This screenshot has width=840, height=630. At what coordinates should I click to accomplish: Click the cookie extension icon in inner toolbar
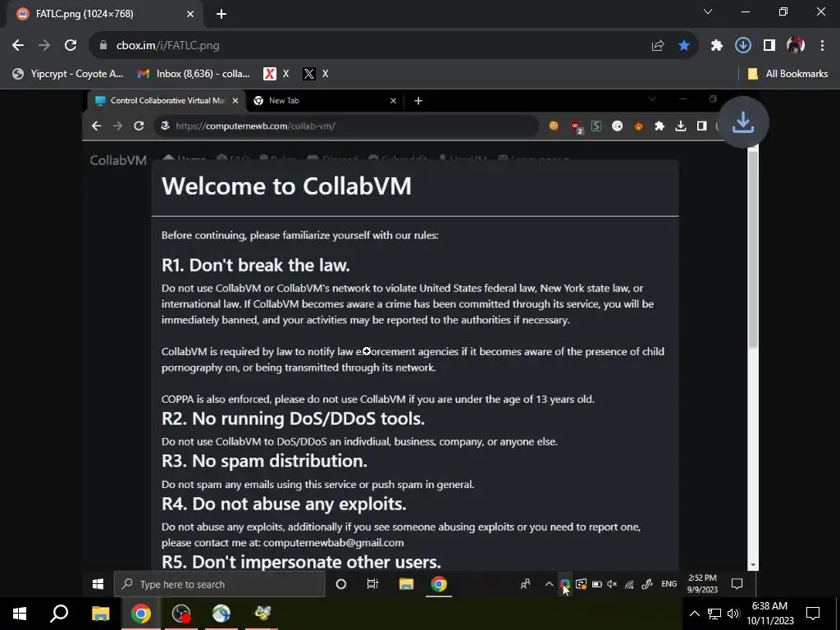coord(554,126)
